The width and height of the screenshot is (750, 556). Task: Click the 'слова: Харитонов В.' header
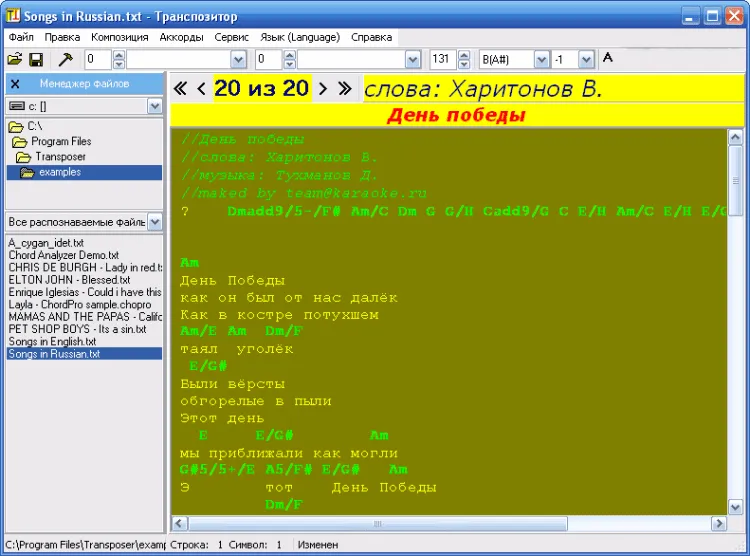coord(483,89)
